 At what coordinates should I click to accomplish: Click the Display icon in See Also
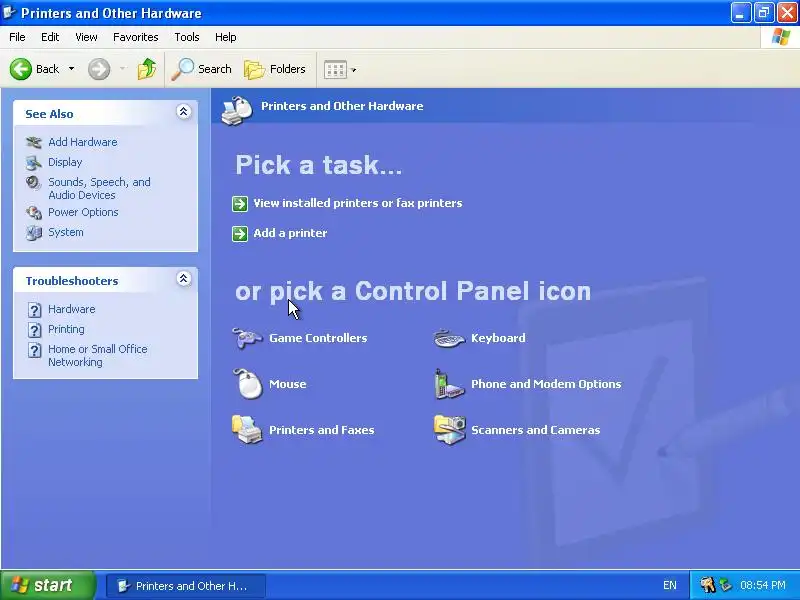34,162
